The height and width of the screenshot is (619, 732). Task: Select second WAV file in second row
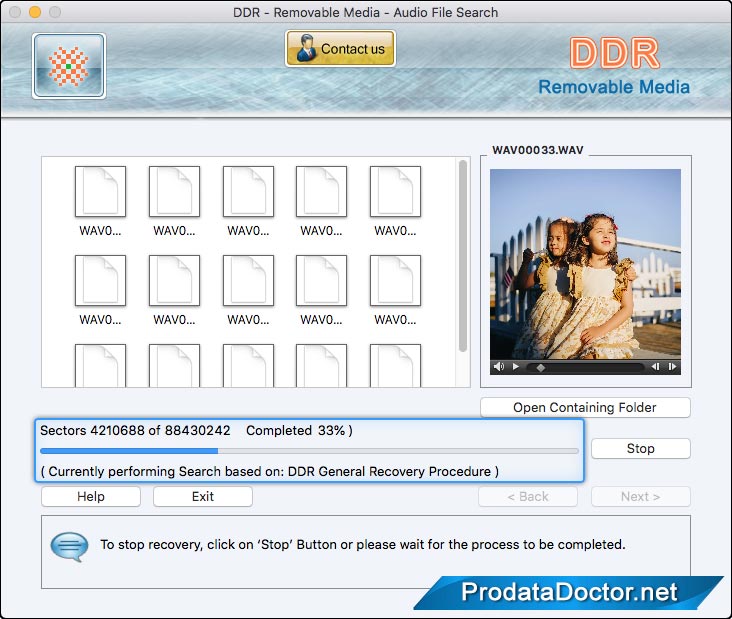click(174, 290)
